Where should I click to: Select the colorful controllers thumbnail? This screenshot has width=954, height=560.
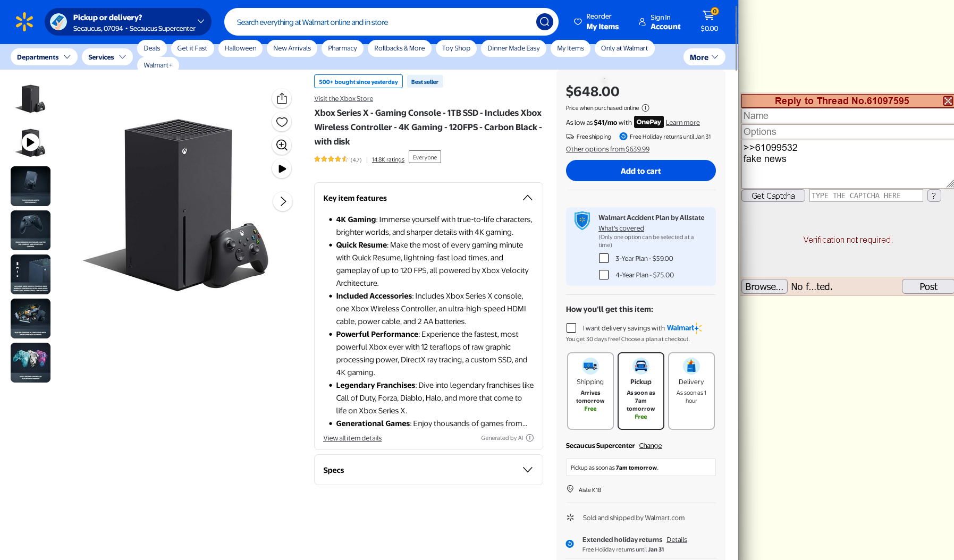tap(31, 363)
